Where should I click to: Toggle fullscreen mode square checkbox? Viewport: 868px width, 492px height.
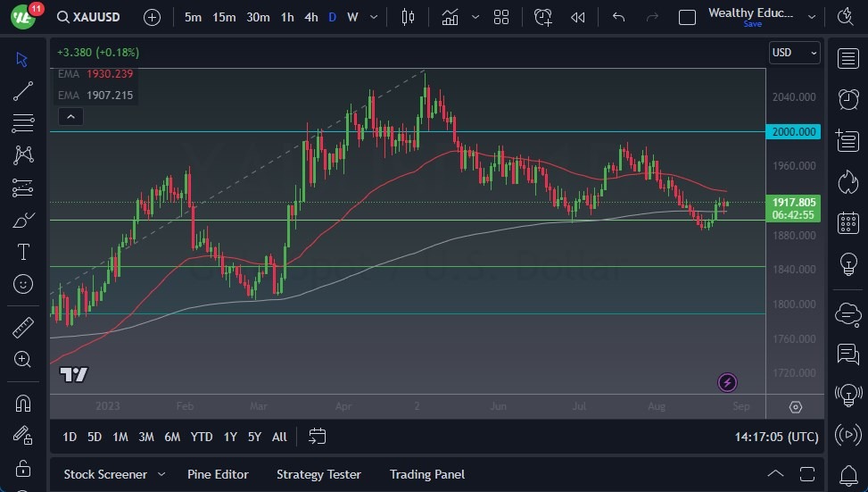point(687,17)
